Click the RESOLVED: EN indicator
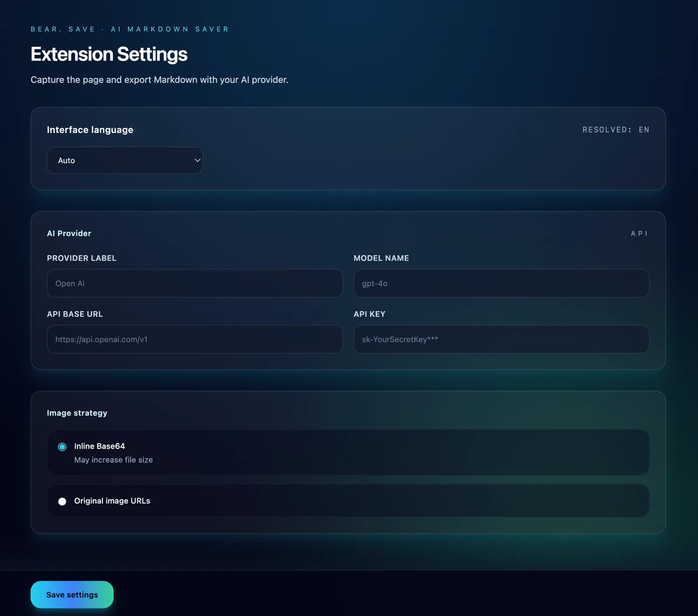 tap(615, 129)
